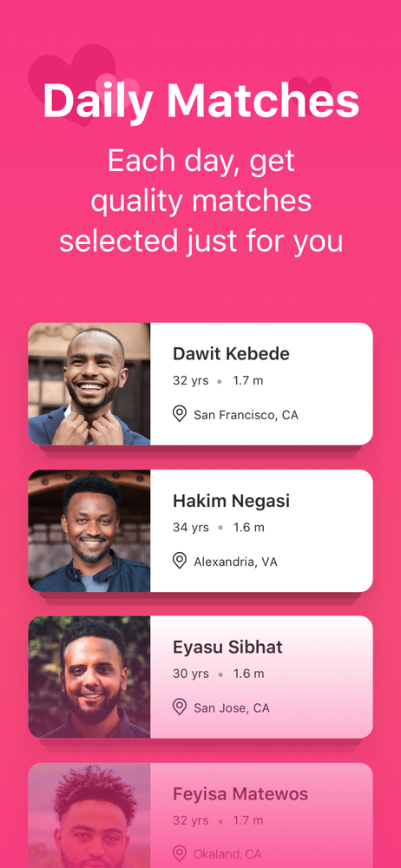
Task: Select the Dawit Kebede name
Action: point(231,354)
